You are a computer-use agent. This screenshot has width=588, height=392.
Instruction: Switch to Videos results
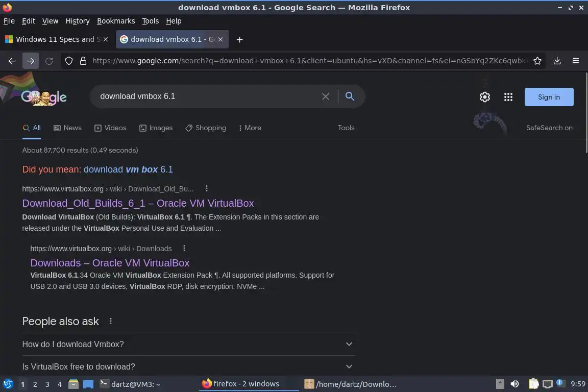tap(110, 128)
